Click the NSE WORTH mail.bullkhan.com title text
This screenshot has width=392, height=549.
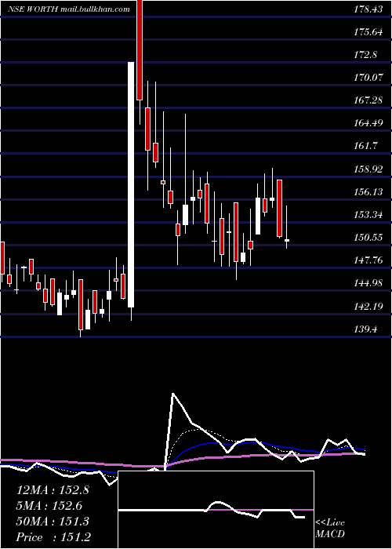tap(69, 9)
